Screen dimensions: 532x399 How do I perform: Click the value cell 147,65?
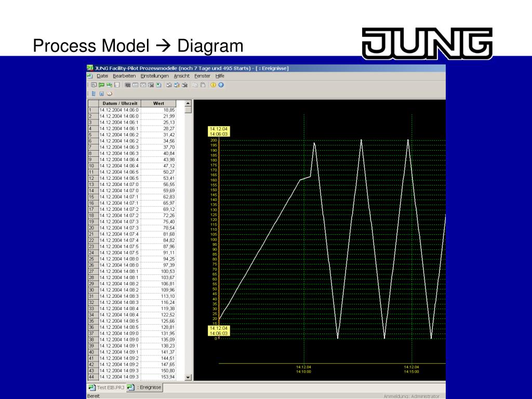(x=158, y=364)
